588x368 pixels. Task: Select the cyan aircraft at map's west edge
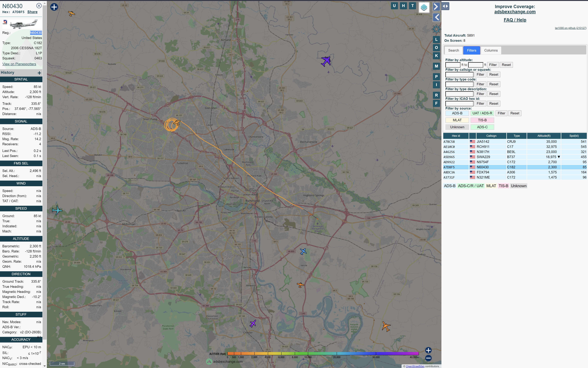click(x=57, y=210)
